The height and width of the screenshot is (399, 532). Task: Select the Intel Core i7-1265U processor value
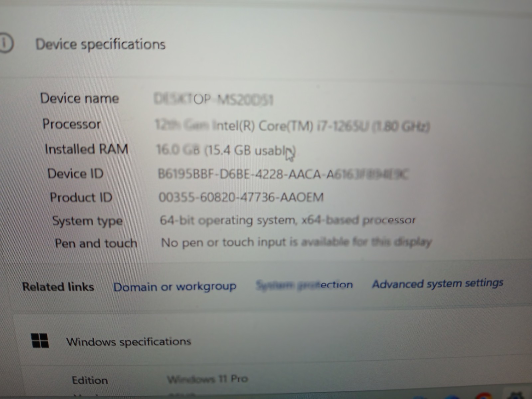tap(293, 126)
